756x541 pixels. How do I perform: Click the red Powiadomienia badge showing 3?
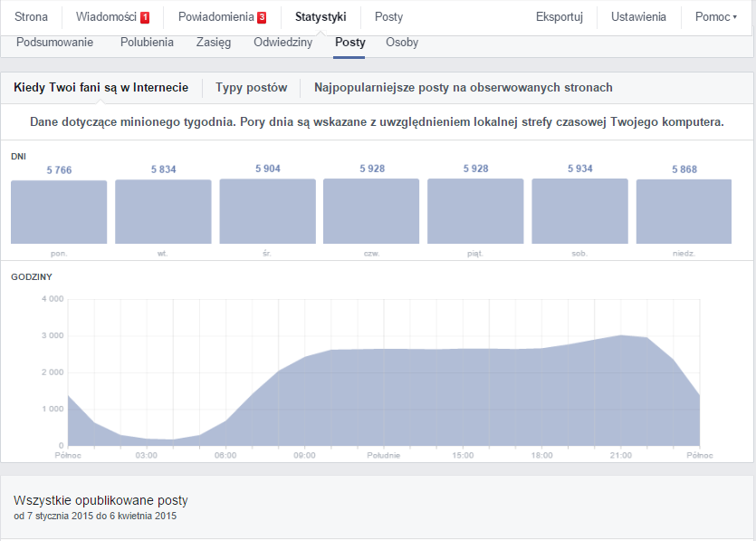pos(262,18)
